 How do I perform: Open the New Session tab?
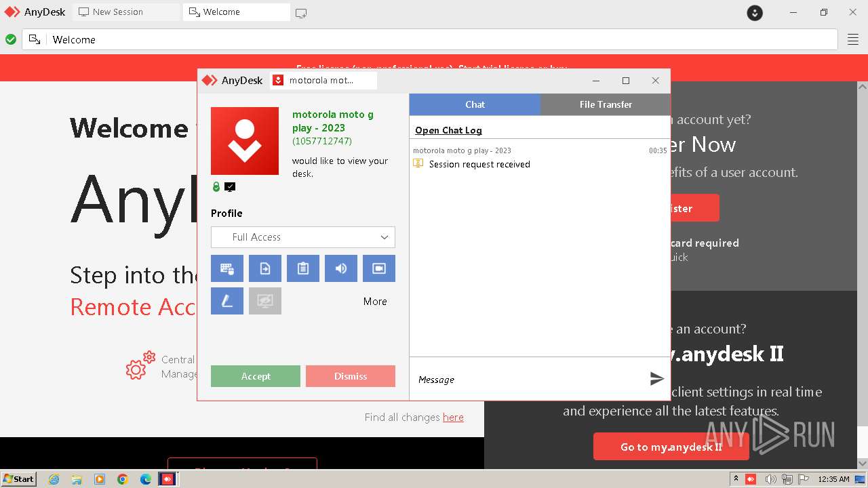[127, 12]
